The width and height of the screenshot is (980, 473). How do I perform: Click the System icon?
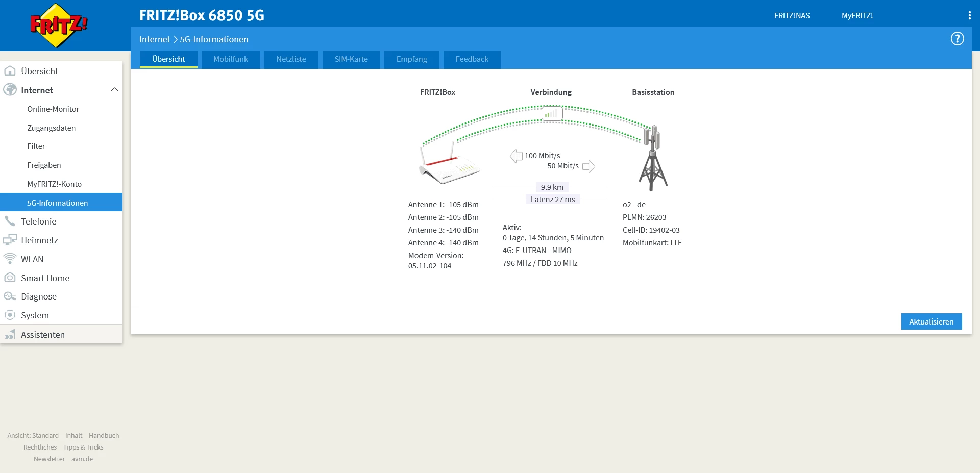(x=10, y=315)
